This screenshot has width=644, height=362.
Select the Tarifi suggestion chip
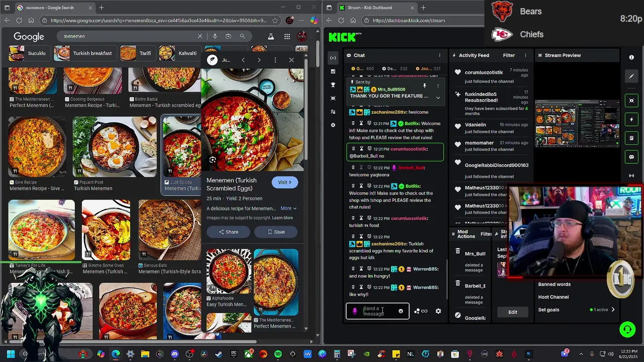pyautogui.click(x=137, y=53)
